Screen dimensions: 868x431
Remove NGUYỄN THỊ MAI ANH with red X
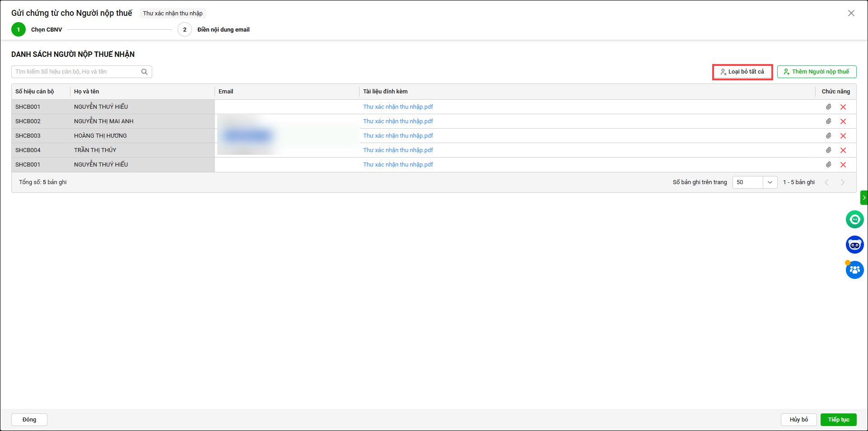(843, 121)
